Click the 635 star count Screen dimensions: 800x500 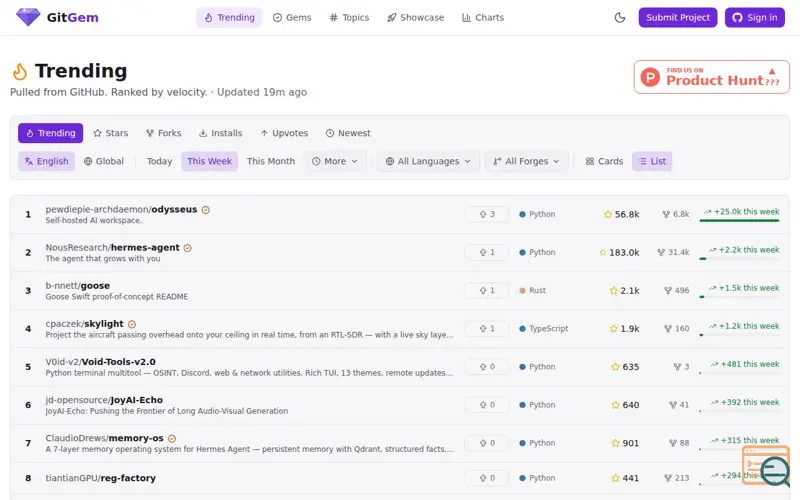631,367
